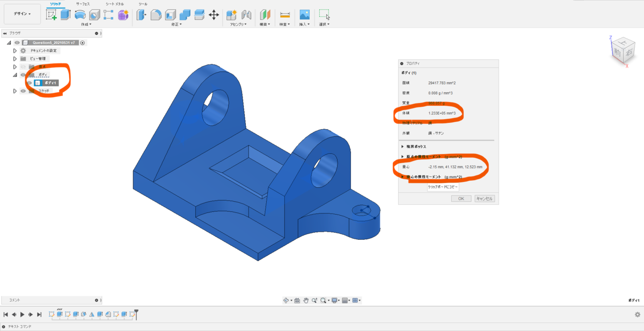Screen dimensions: 644x331
Task: Open the 挿入 dropdown menu
Action: 304,24
